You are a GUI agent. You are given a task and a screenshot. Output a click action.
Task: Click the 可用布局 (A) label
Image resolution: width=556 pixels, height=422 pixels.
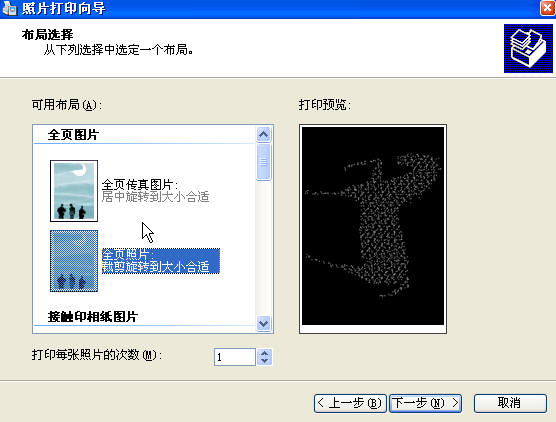pyautogui.click(x=67, y=105)
